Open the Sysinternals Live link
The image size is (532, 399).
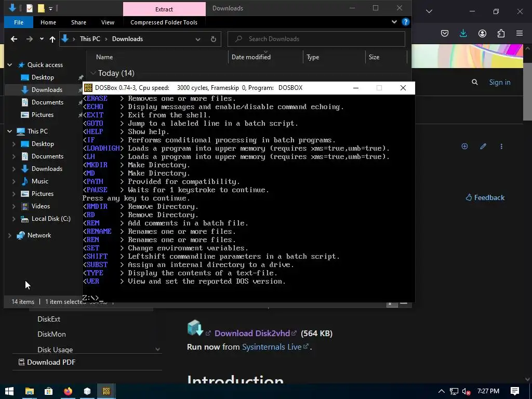tap(272, 347)
